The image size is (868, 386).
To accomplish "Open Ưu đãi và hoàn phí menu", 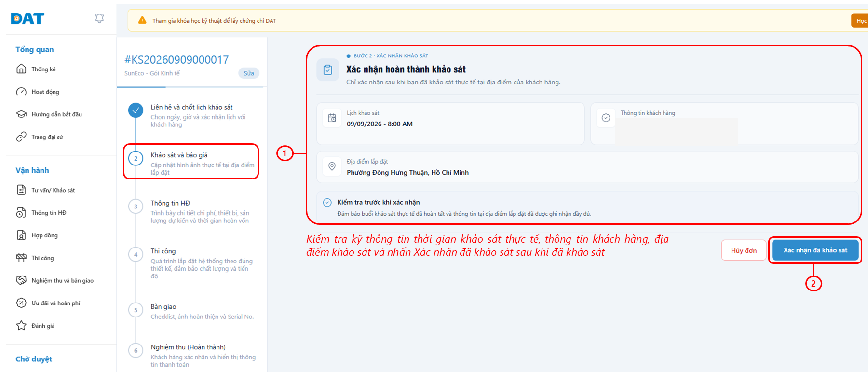I will point(55,303).
